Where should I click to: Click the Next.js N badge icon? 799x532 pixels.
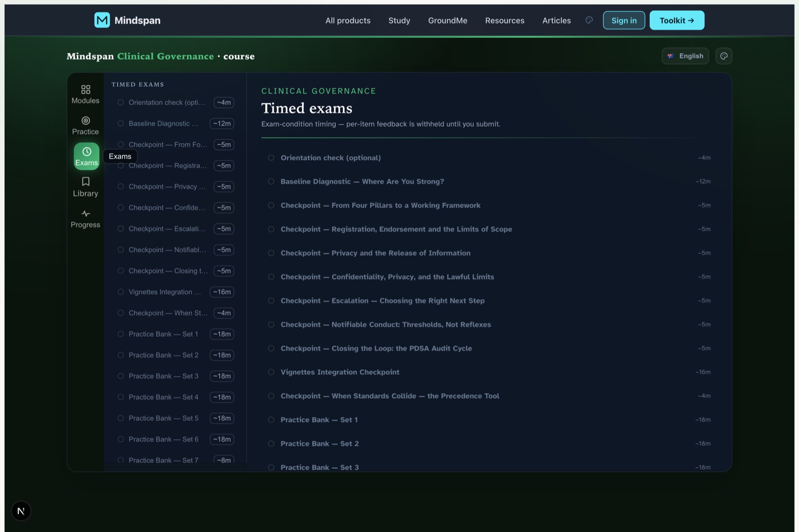click(x=21, y=511)
